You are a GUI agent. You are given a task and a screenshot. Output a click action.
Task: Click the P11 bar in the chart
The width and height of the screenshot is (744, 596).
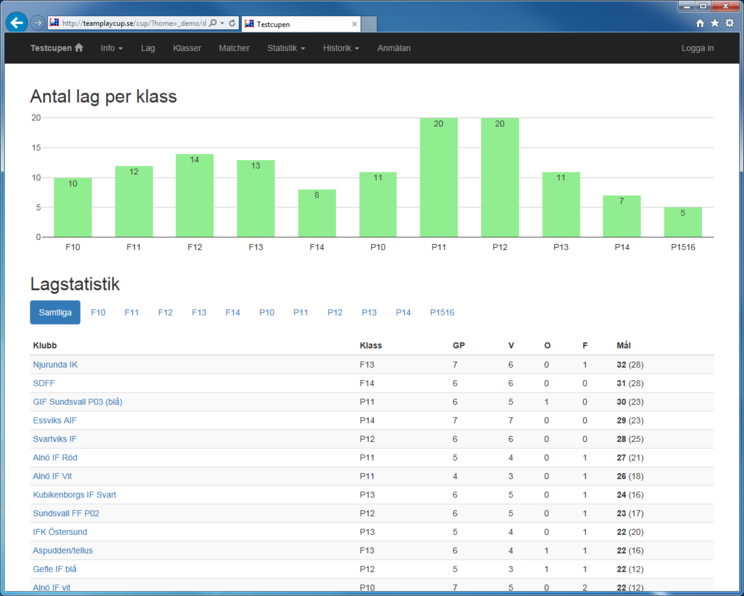(x=438, y=178)
